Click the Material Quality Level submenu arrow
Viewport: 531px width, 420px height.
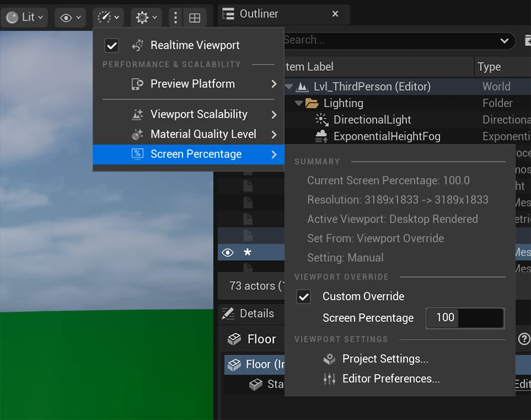274,135
